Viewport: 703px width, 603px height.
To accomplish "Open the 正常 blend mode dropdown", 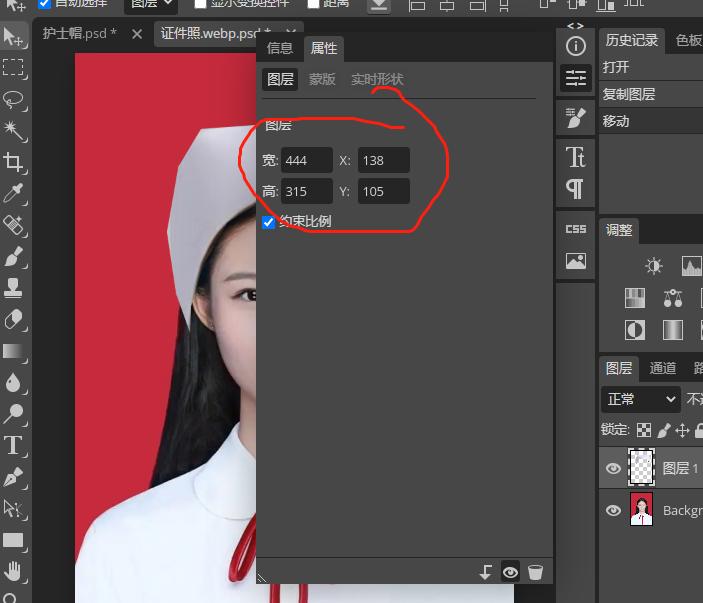I will 641,399.
